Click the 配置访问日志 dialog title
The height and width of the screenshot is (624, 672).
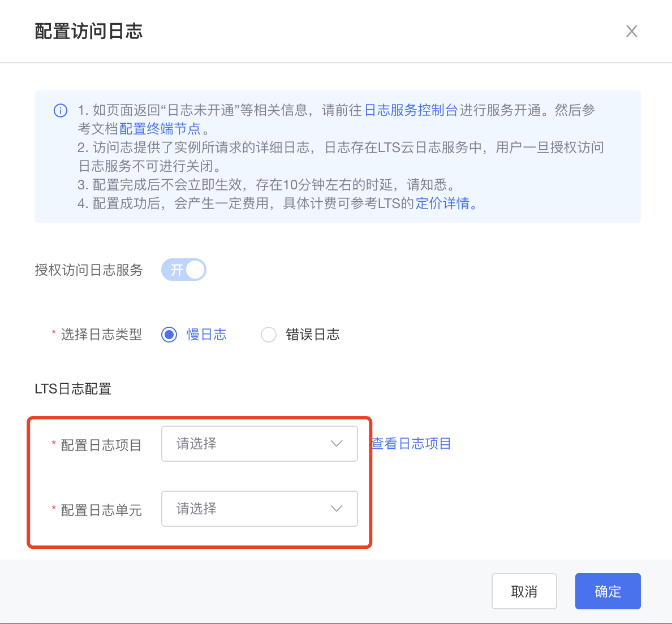[x=89, y=31]
